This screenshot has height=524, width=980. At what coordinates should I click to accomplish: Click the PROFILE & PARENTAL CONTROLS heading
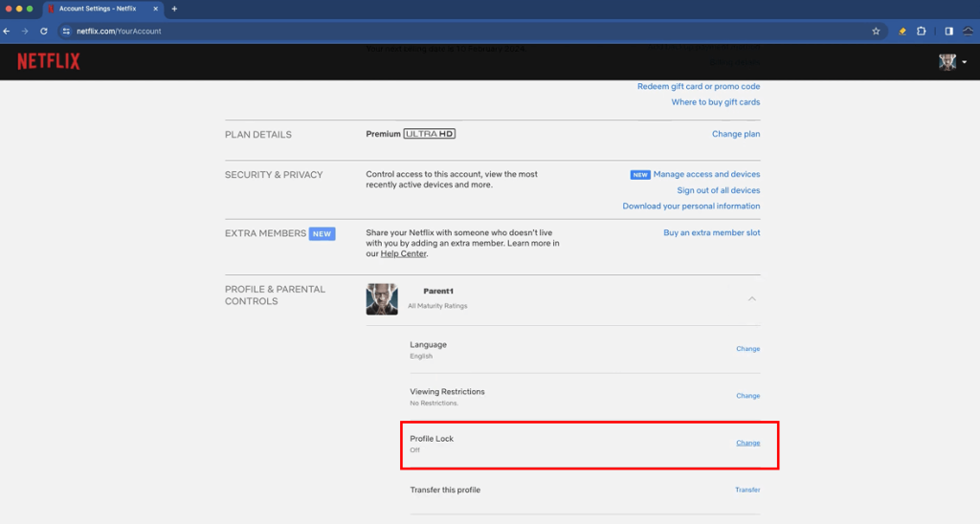coord(275,295)
